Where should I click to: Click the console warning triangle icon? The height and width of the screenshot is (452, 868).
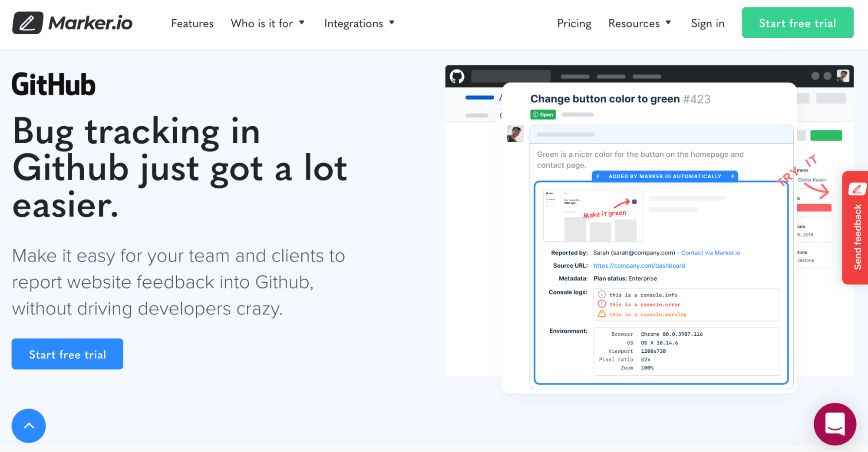(602, 314)
